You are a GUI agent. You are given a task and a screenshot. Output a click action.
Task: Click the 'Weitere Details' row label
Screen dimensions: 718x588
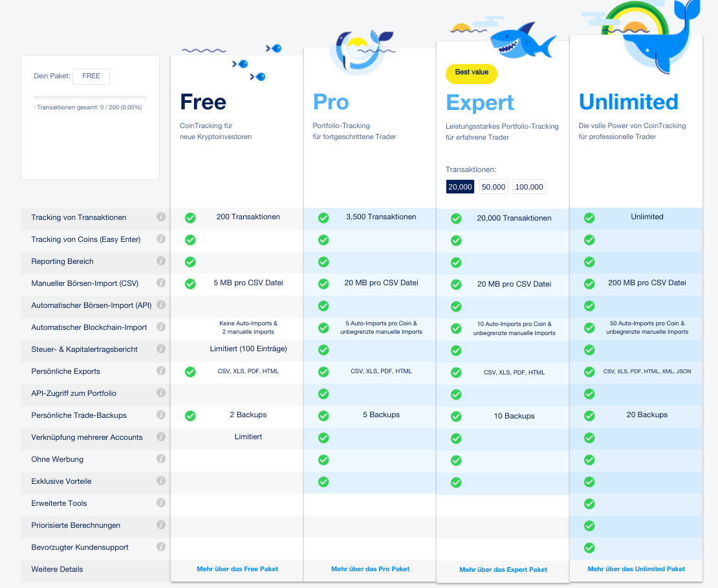click(x=57, y=569)
